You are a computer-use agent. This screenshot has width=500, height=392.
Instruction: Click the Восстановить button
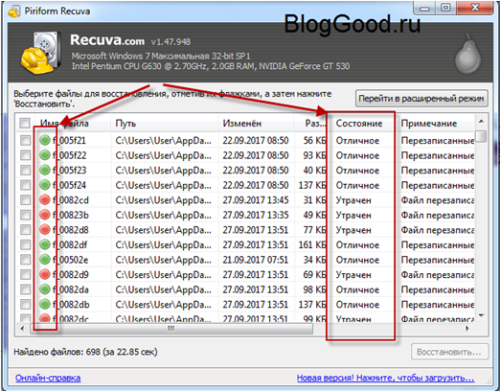click(449, 352)
